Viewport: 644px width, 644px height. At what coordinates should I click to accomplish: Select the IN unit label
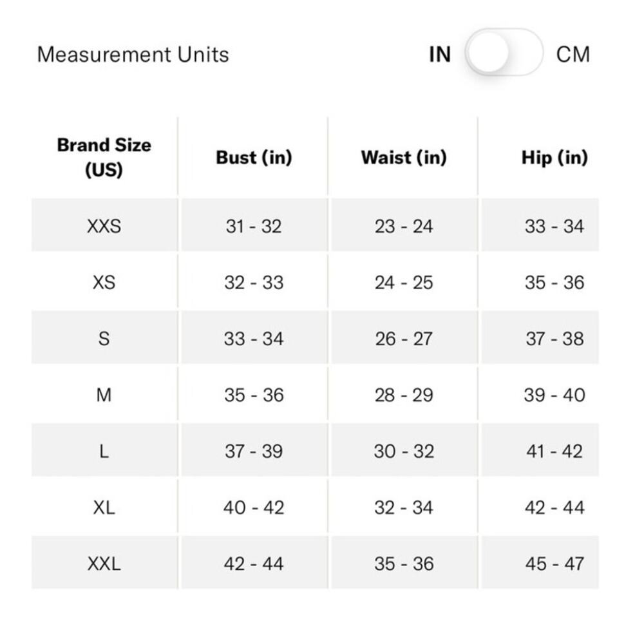pyautogui.click(x=439, y=54)
